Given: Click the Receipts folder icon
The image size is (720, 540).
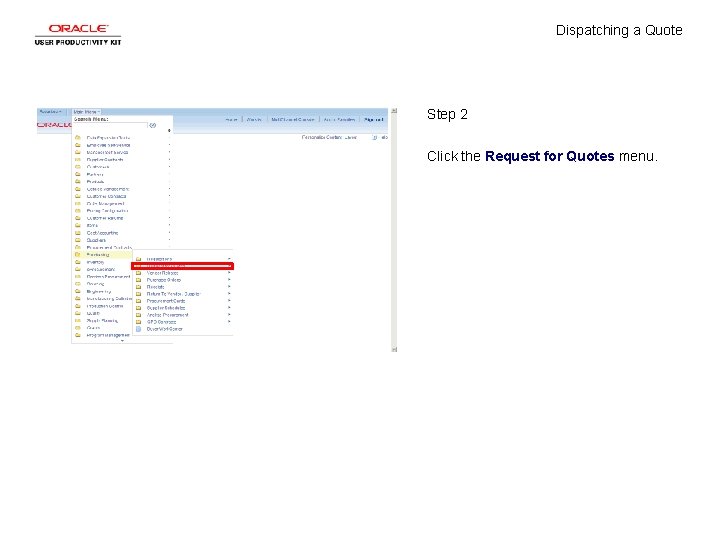Looking at the screenshot, I should click(138, 287).
